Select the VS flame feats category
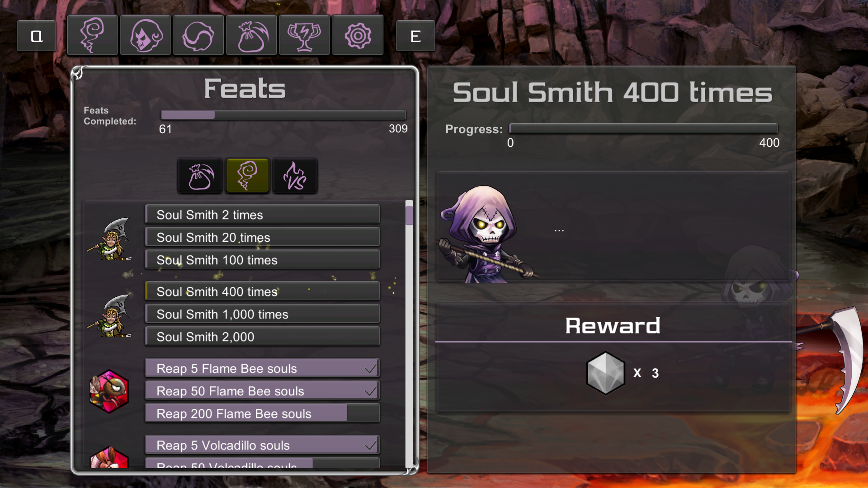The height and width of the screenshot is (488, 868). click(295, 176)
